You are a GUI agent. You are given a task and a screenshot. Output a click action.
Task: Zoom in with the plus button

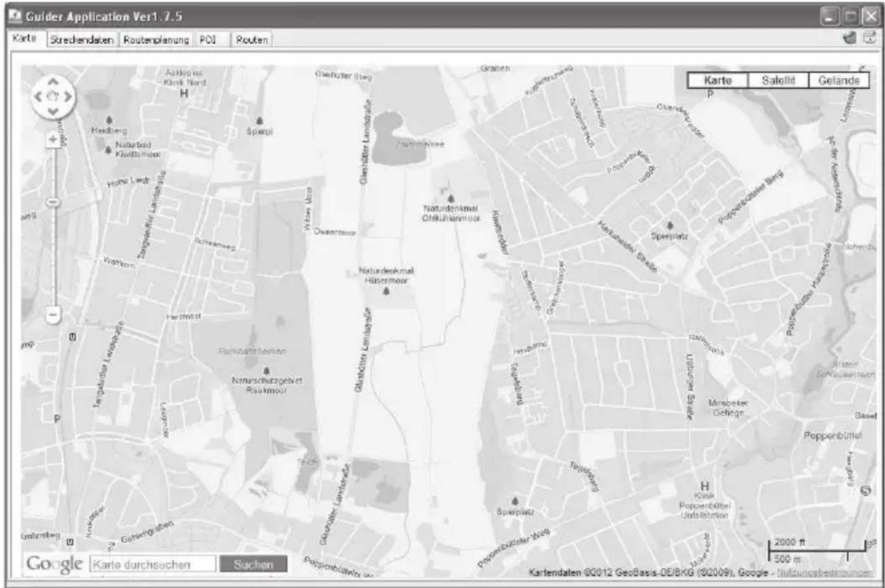click(x=53, y=139)
